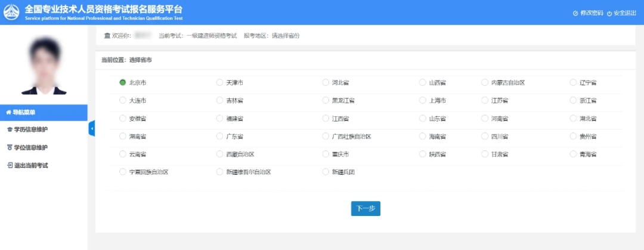Choose 广东省 radio button

[x=219, y=136]
